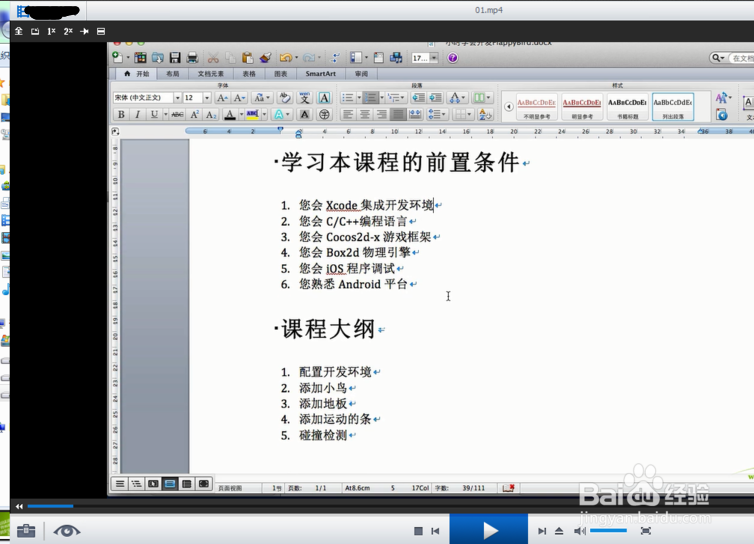Click the grow font size icon

coord(222,98)
